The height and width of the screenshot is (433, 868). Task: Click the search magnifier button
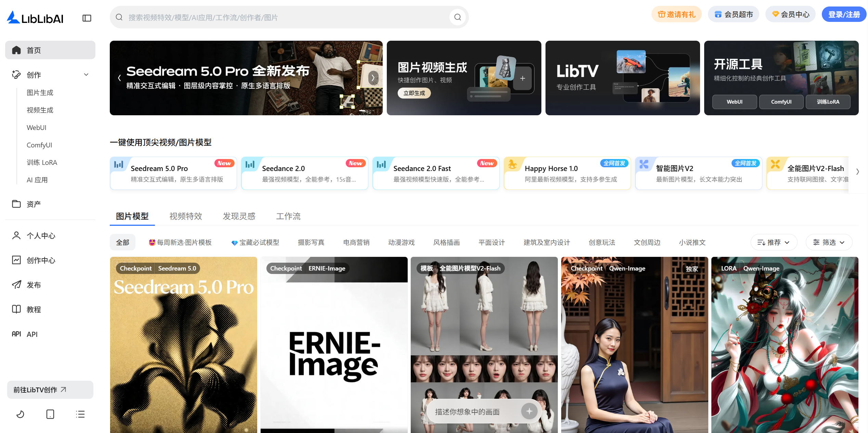[x=458, y=17]
